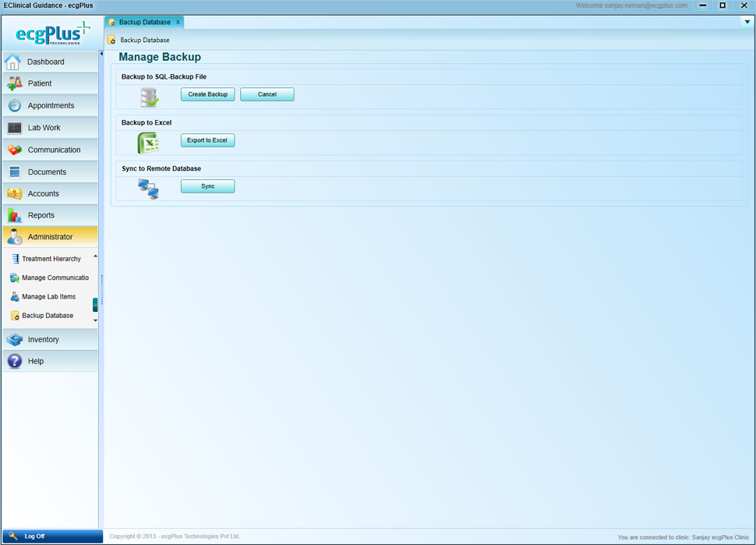Open Patient section via its icon
The width and height of the screenshot is (756, 545).
click(14, 83)
